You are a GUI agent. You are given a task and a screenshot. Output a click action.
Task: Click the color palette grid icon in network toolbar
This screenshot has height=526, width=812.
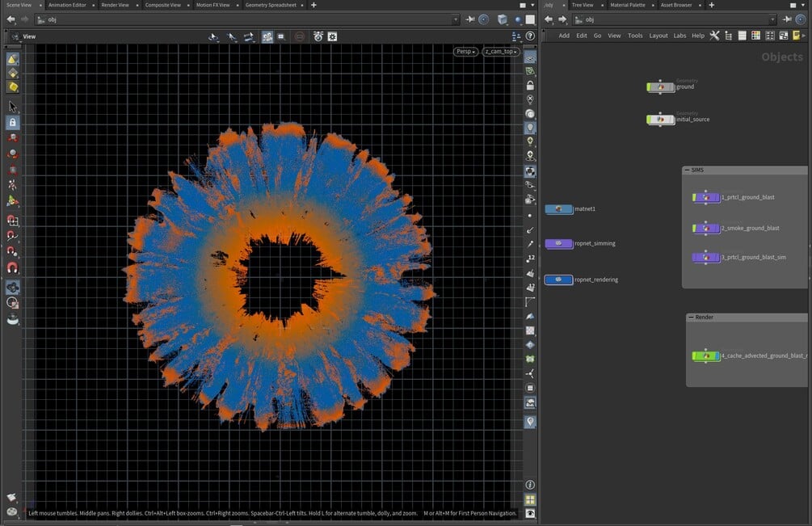click(755, 36)
